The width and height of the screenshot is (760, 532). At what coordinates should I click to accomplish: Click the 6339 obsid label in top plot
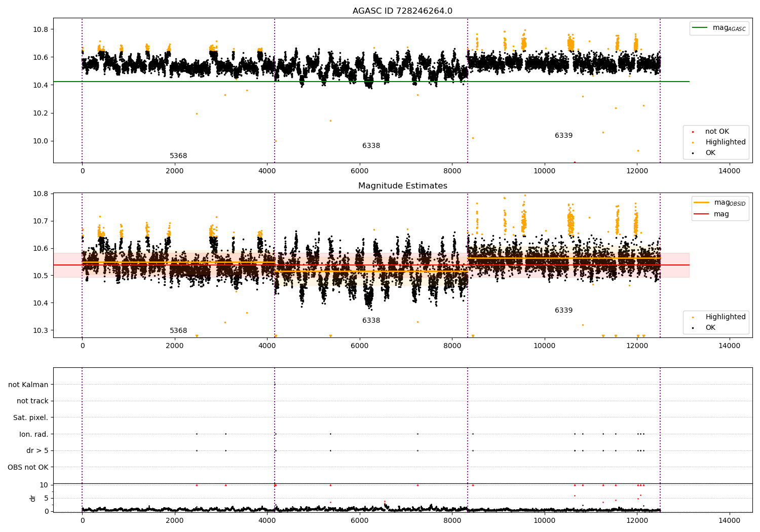coord(563,136)
